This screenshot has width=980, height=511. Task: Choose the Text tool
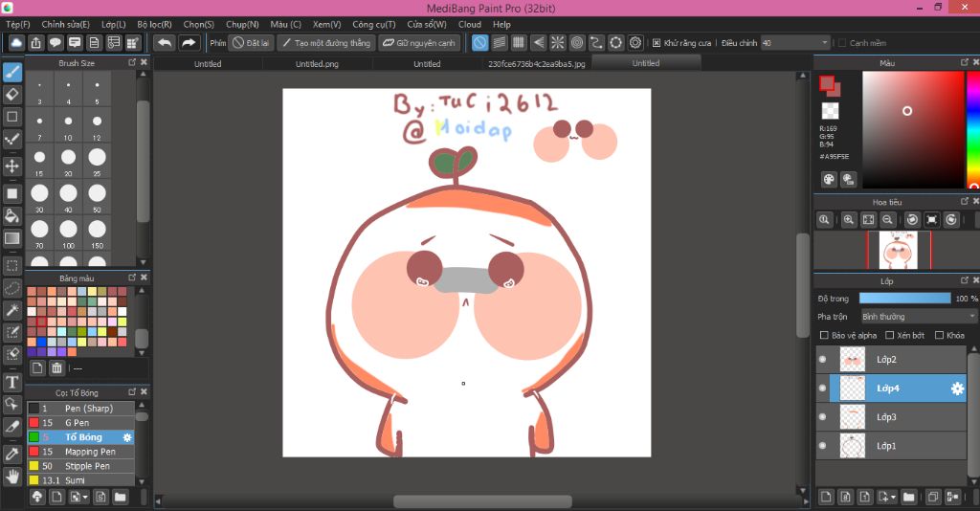point(12,382)
